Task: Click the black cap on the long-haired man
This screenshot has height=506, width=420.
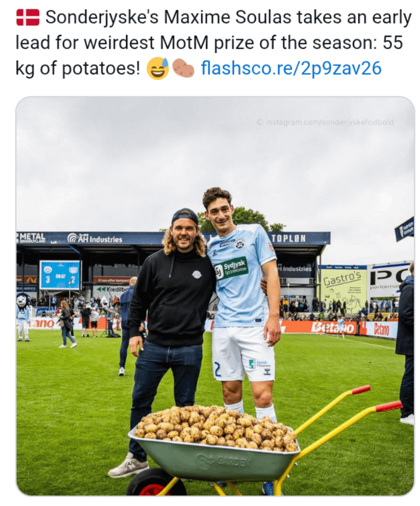Action: 185,217
